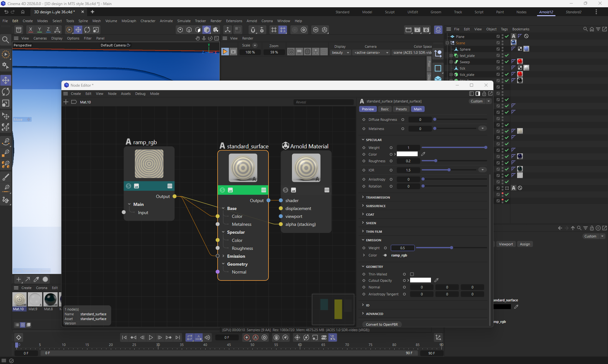Click the Go to End of animation icon
This screenshot has height=364, width=608.
coord(178,338)
